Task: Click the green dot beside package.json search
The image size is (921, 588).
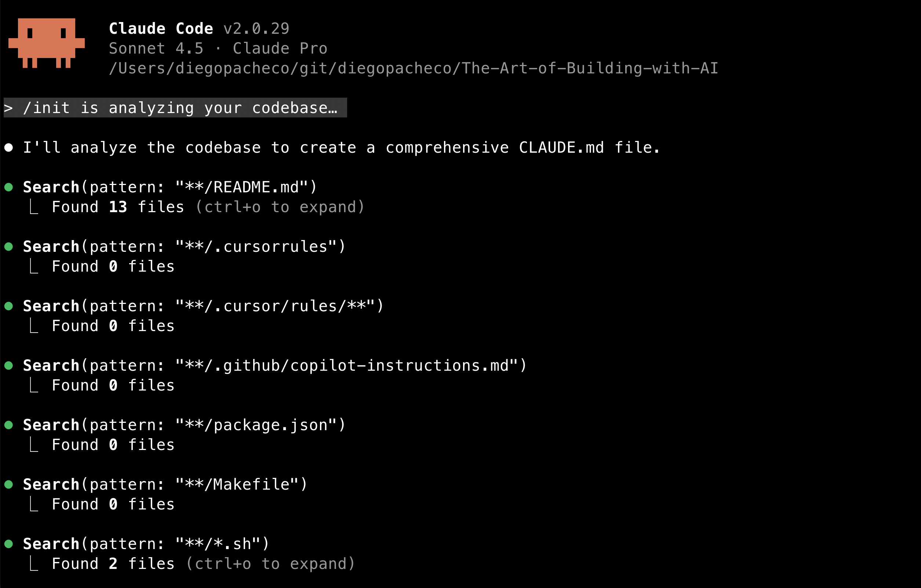Action: click(9, 425)
